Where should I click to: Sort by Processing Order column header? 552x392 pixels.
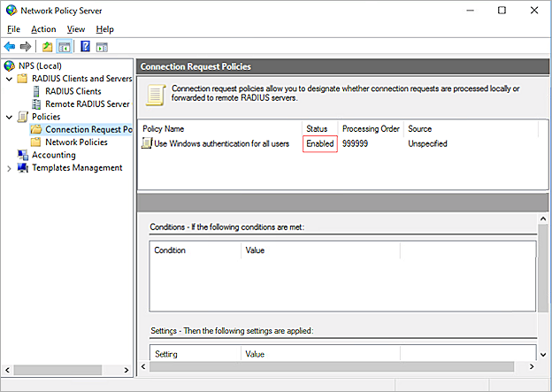point(371,129)
